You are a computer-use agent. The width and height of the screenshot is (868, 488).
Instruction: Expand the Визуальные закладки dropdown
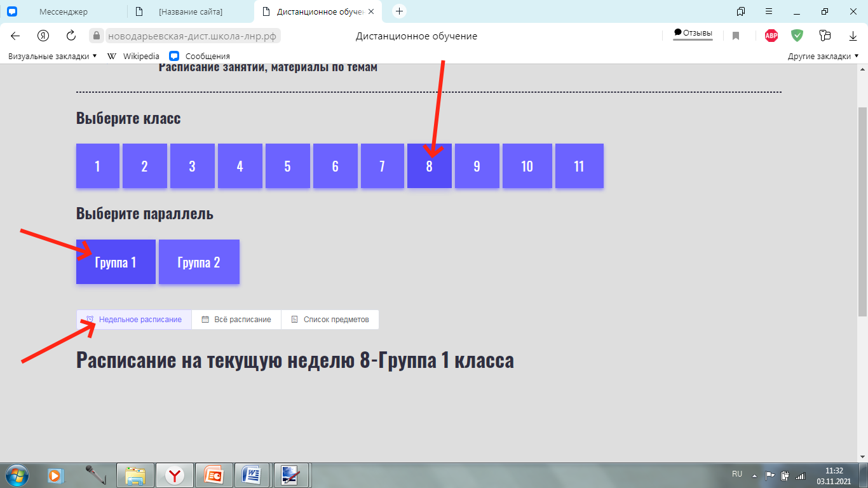click(x=52, y=56)
